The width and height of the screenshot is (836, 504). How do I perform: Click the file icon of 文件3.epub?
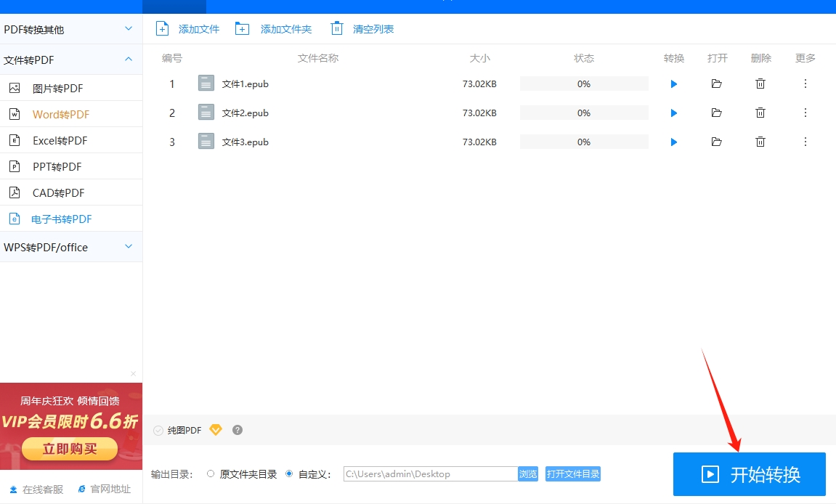pyautogui.click(x=206, y=142)
